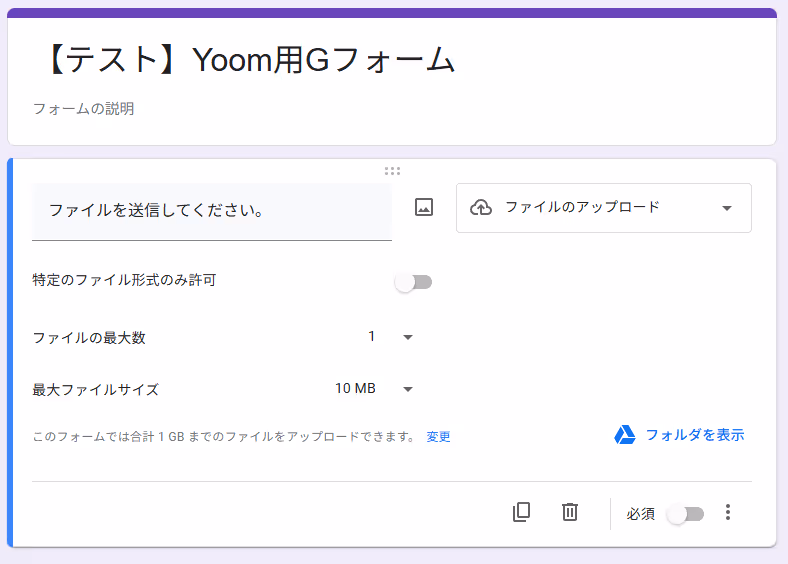Screen dimensions: 788x564
Task: Open the ファイルのアップロード question type dropdown
Action: click(604, 208)
